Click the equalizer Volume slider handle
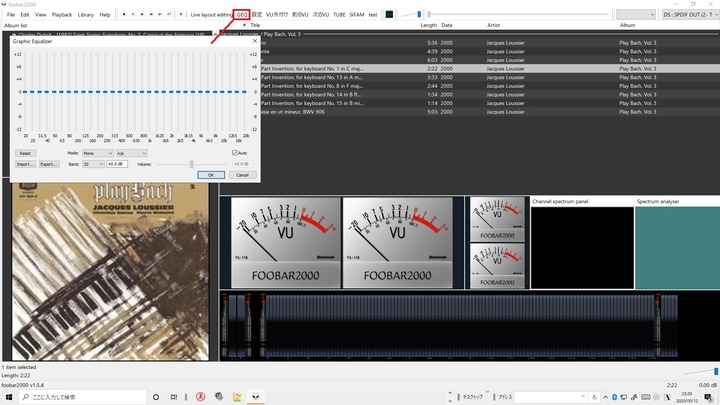Image resolution: width=720 pixels, height=405 pixels. click(191, 163)
